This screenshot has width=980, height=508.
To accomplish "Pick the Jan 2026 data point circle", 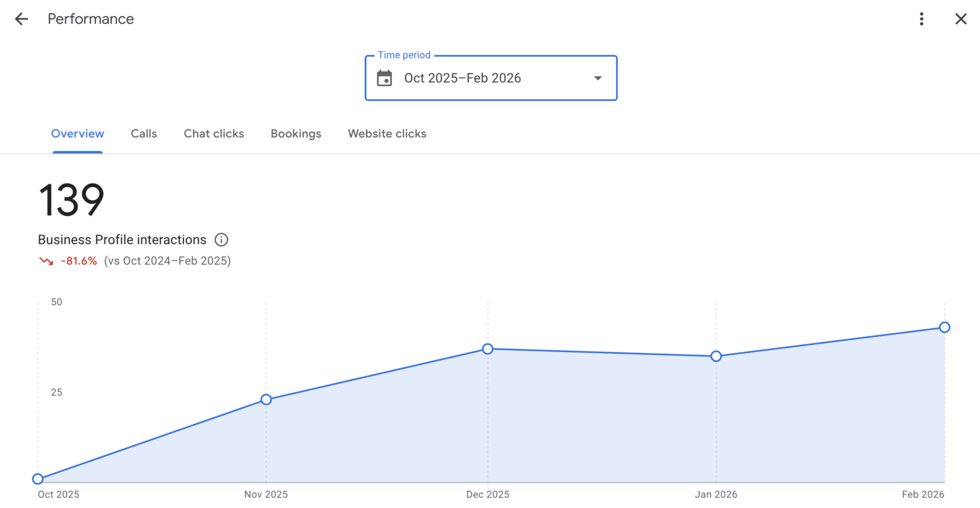I will point(716,356).
